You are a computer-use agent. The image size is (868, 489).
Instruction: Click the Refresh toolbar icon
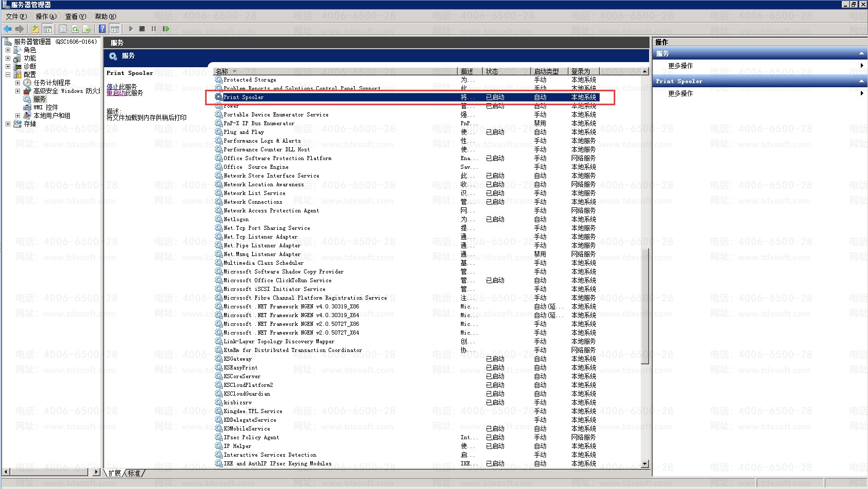[75, 29]
